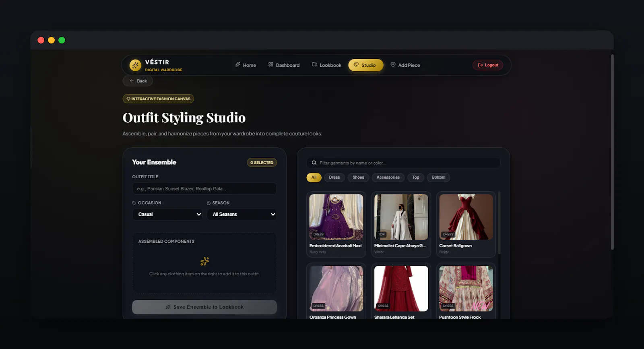Image resolution: width=644 pixels, height=349 pixels.
Task: Click Home sparkle icon in navbar
Action: point(238,64)
